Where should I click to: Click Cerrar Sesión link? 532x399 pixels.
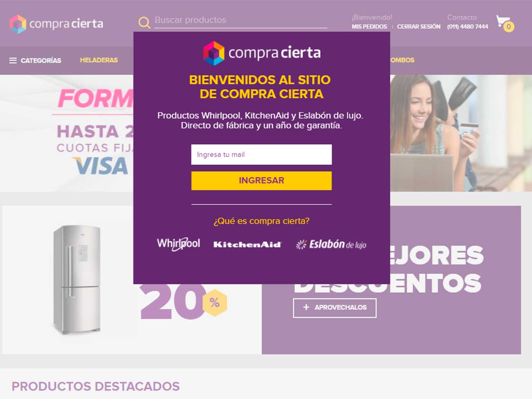(419, 27)
